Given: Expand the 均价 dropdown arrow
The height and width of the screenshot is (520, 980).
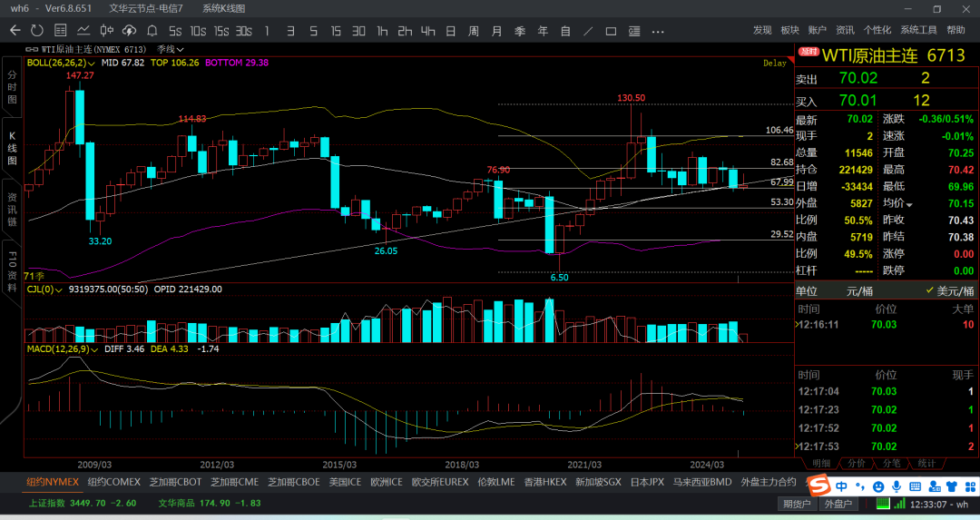Looking at the screenshot, I should point(909,204).
